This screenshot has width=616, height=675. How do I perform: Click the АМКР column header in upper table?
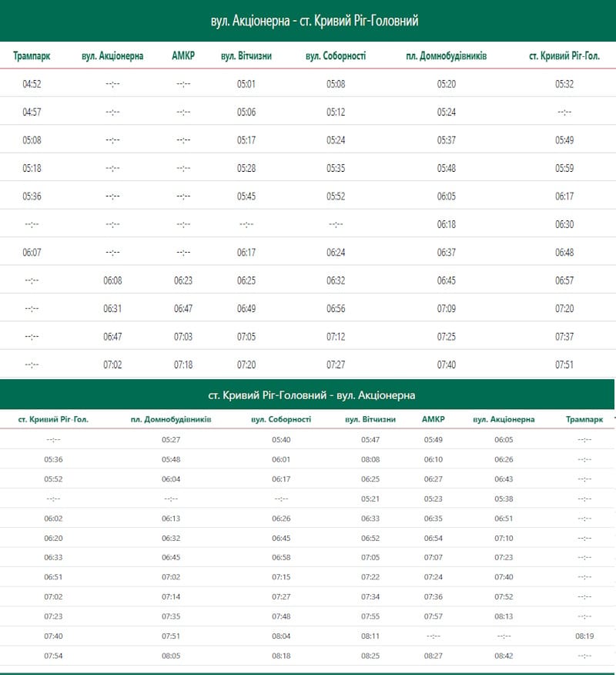[183, 56]
